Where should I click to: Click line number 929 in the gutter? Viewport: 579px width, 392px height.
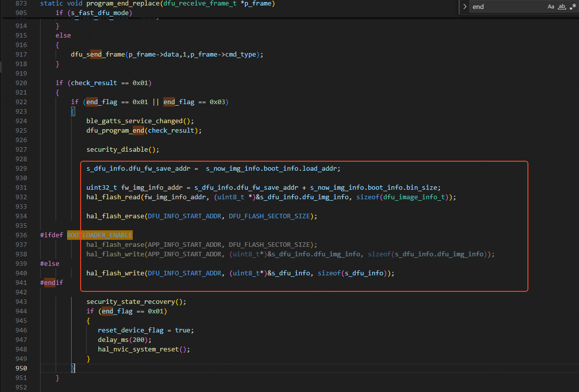pos(21,168)
